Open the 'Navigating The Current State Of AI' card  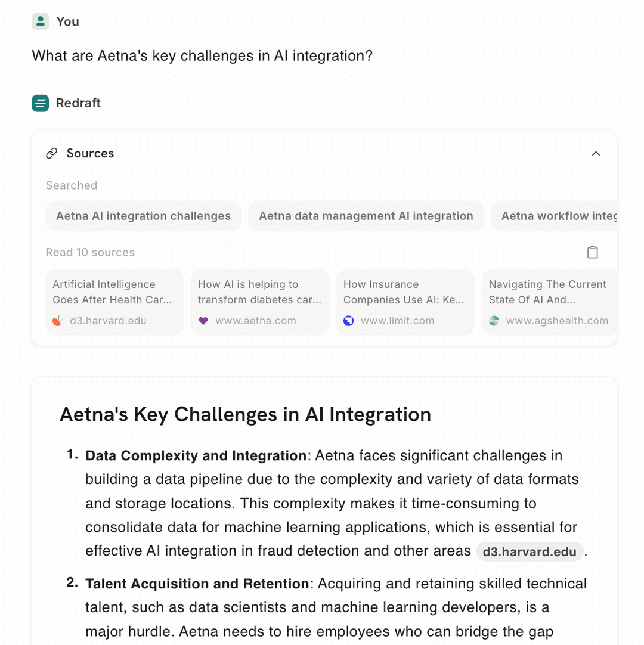click(x=549, y=302)
